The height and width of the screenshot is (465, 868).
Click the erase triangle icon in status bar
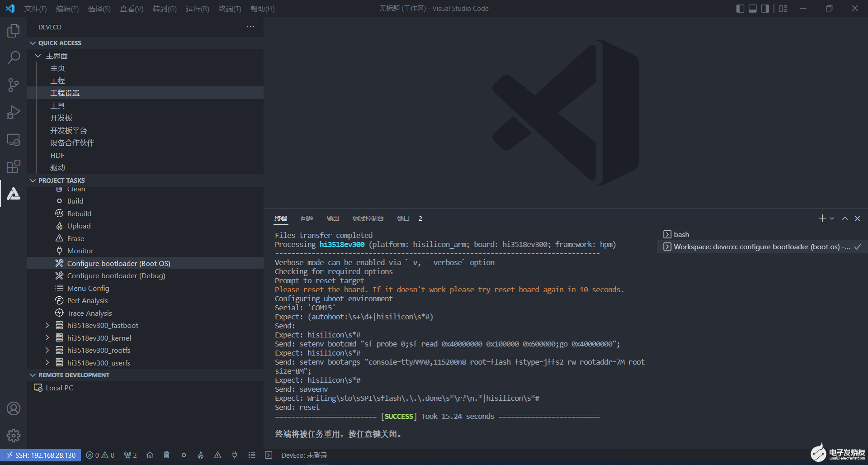217,455
